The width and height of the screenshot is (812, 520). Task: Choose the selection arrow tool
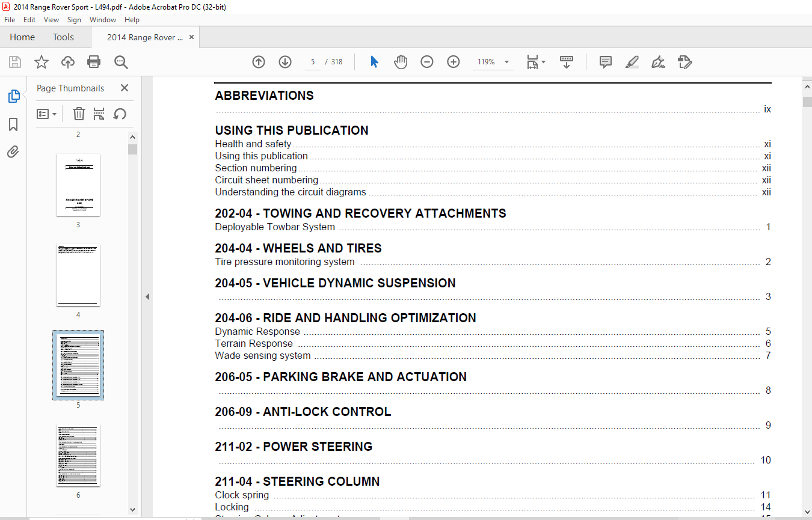pyautogui.click(x=374, y=62)
